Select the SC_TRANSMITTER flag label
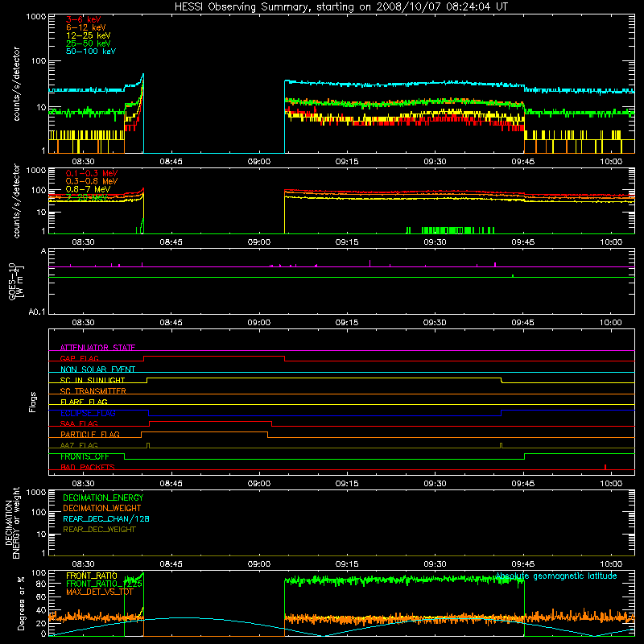The width and height of the screenshot is (644, 644). [93, 391]
